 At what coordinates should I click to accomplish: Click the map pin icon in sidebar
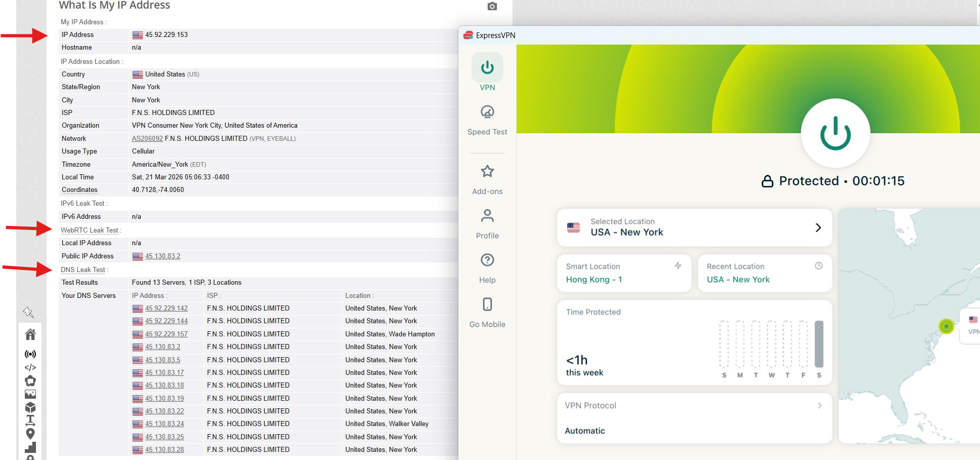click(30, 434)
